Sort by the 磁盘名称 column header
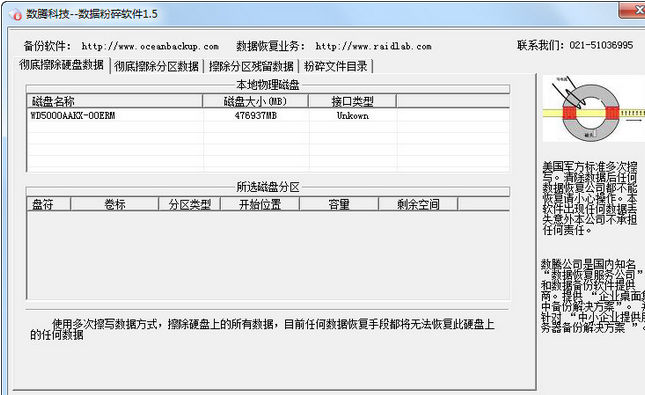The width and height of the screenshot is (645, 395). (x=115, y=101)
